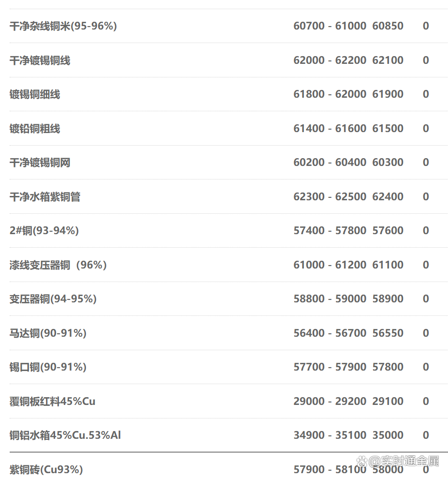Click the 覆铜板红料45%Cu row label
This screenshot has height=477, width=448.
52,401
